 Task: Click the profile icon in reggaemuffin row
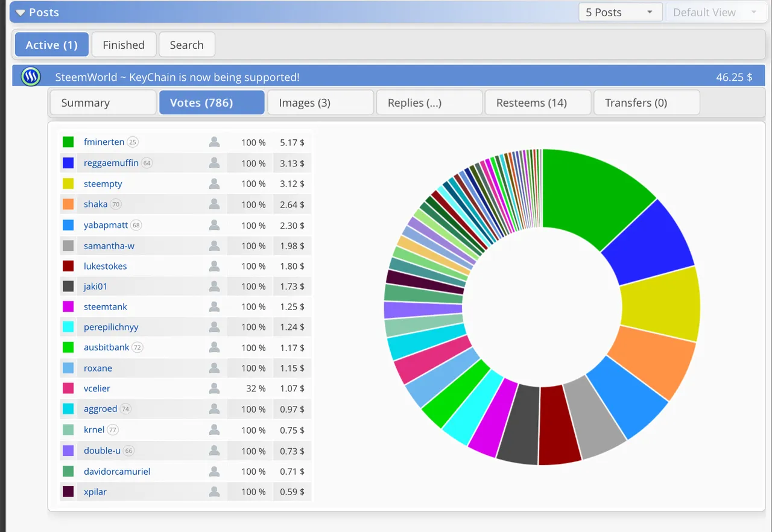[x=214, y=163]
